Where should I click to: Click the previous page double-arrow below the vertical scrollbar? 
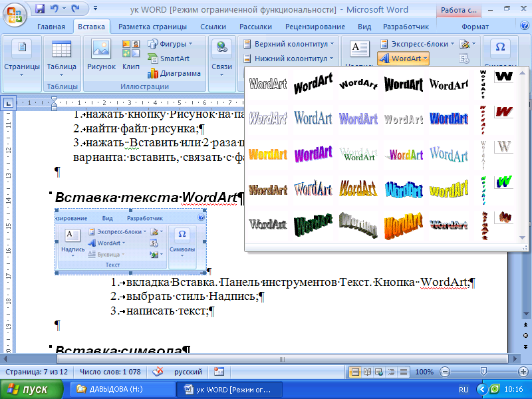click(525, 325)
